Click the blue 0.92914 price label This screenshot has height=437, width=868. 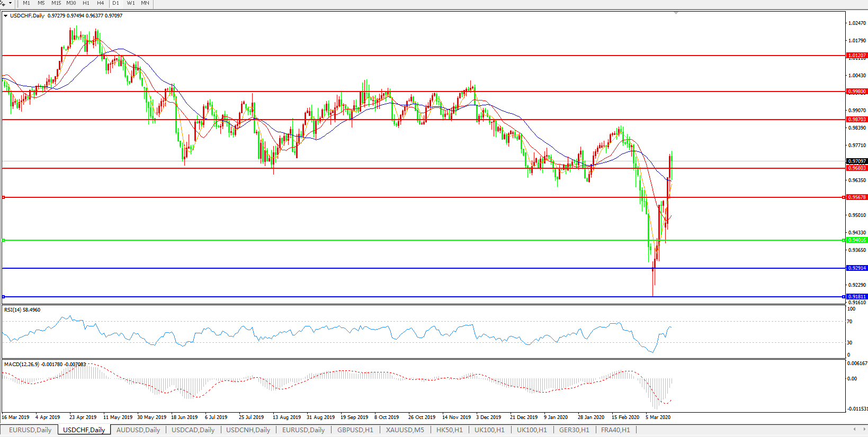(856, 268)
